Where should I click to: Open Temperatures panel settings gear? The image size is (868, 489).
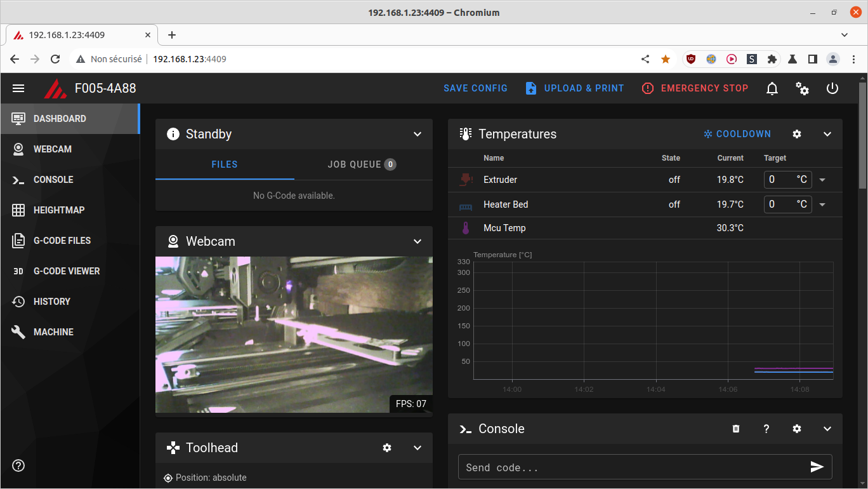797,134
